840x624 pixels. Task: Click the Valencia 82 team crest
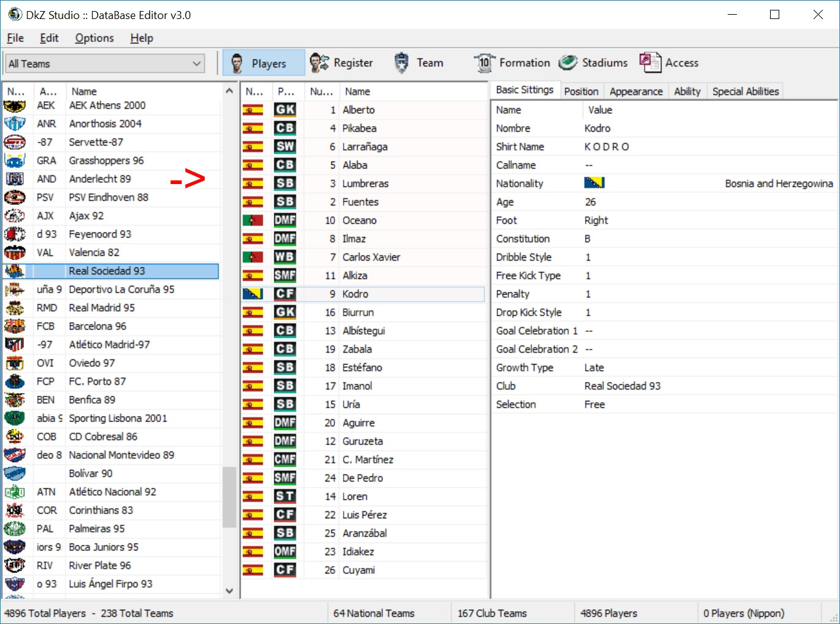[x=15, y=253]
